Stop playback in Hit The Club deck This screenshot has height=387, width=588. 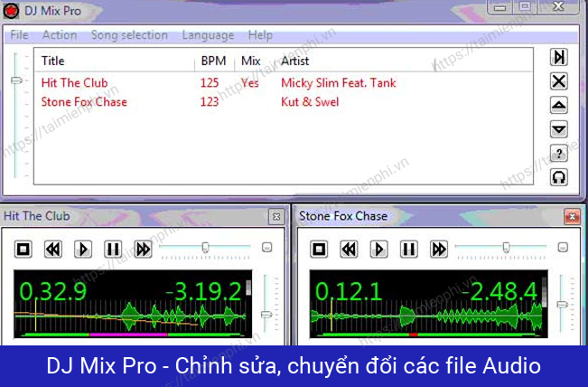pos(23,250)
